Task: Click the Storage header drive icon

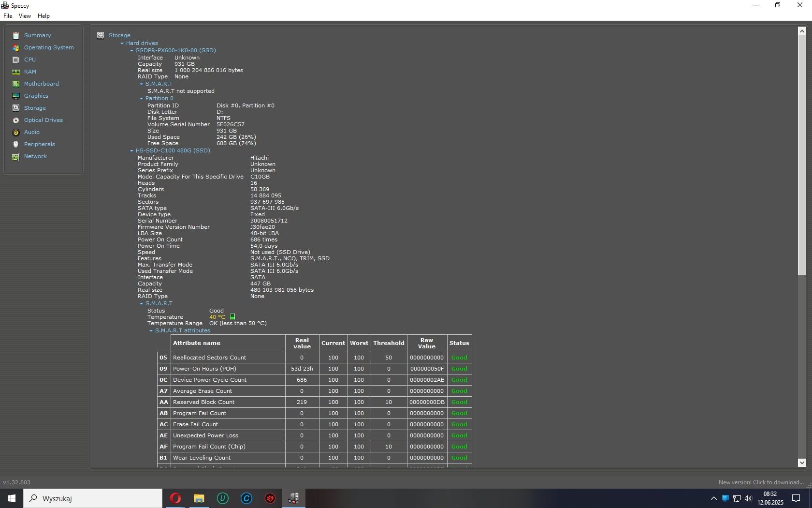Action: (101, 35)
